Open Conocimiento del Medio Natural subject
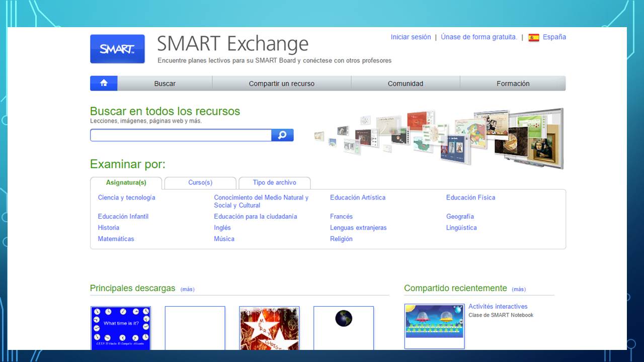Screen dimensions: 644x362 (x=261, y=201)
